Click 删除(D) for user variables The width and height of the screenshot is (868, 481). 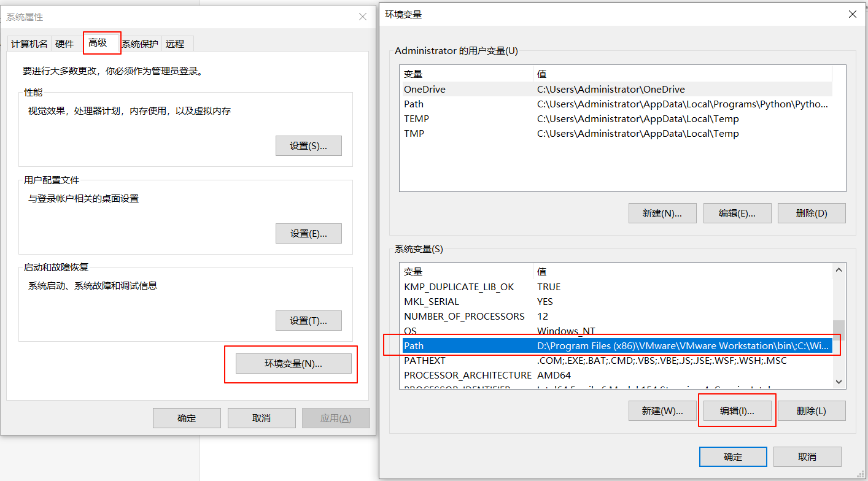[812, 213]
